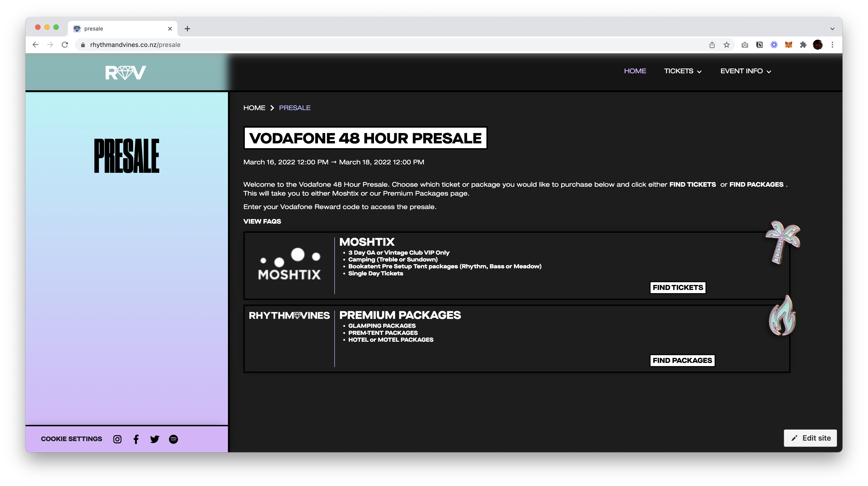Click the presale date range text
868x486 pixels.
point(333,162)
